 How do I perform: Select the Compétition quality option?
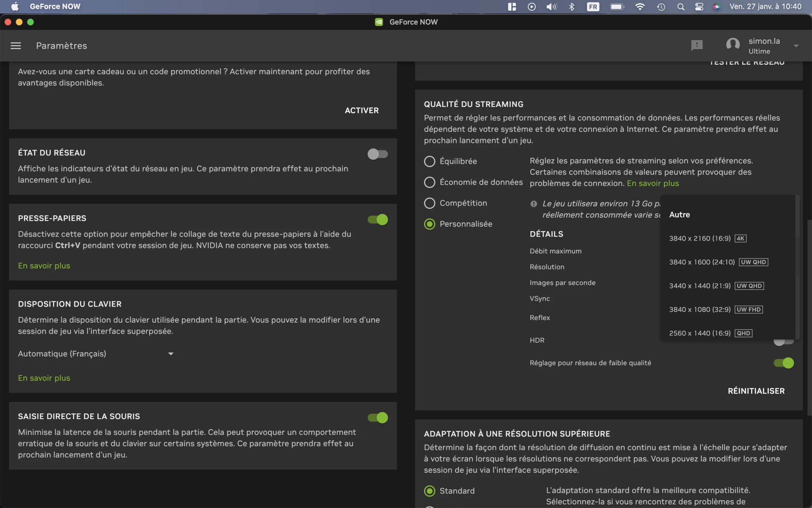pos(455,203)
